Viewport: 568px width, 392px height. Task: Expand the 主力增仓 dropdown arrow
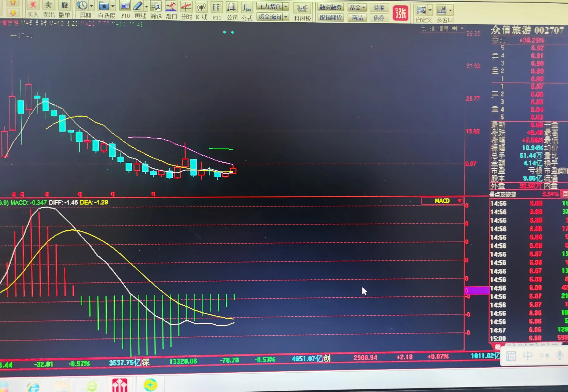tap(286, 7)
